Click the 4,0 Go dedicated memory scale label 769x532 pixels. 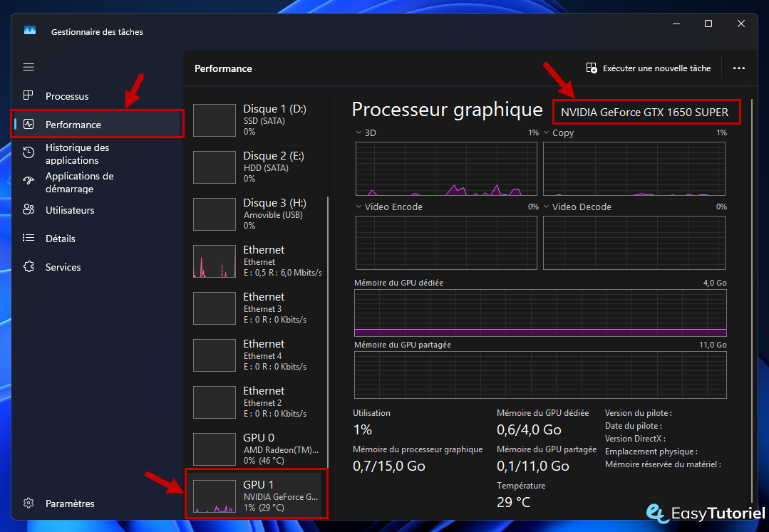715,283
